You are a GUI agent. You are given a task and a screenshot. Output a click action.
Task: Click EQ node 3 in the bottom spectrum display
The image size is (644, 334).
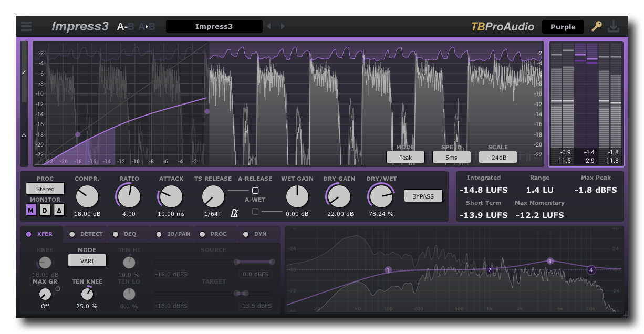point(550,260)
